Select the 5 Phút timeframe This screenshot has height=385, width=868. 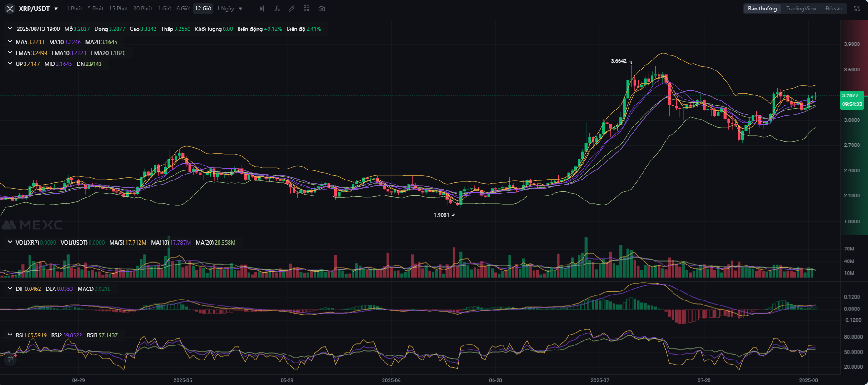[95, 9]
